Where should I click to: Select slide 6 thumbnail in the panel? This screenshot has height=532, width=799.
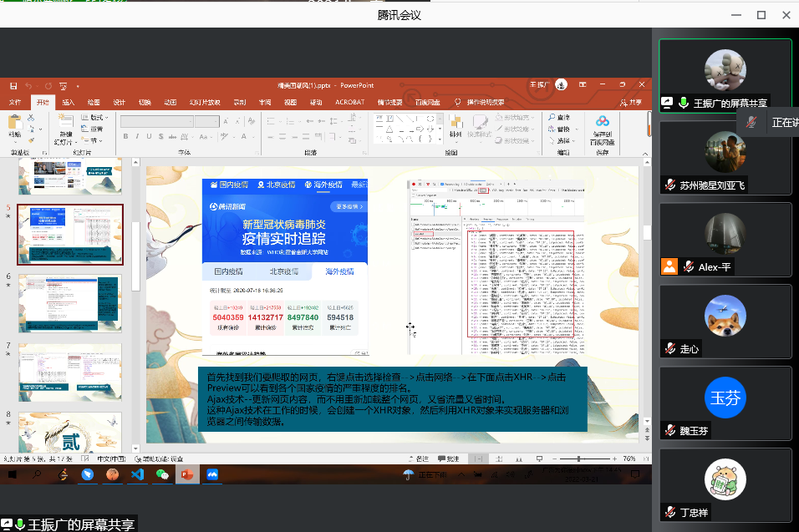coord(69,303)
